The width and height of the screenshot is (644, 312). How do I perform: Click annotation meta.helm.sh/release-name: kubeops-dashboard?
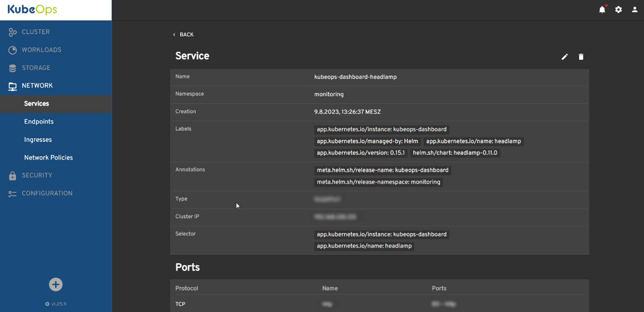click(382, 170)
